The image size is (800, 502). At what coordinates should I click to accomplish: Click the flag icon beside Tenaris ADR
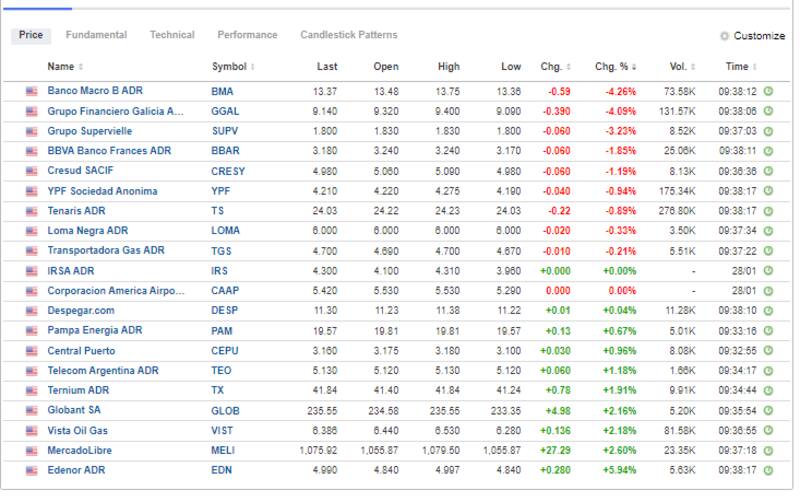tap(32, 211)
